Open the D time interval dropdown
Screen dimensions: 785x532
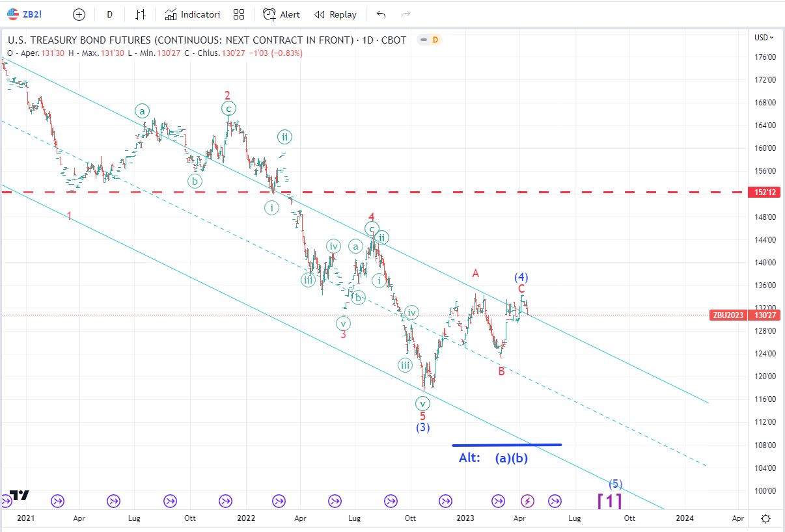click(x=109, y=14)
